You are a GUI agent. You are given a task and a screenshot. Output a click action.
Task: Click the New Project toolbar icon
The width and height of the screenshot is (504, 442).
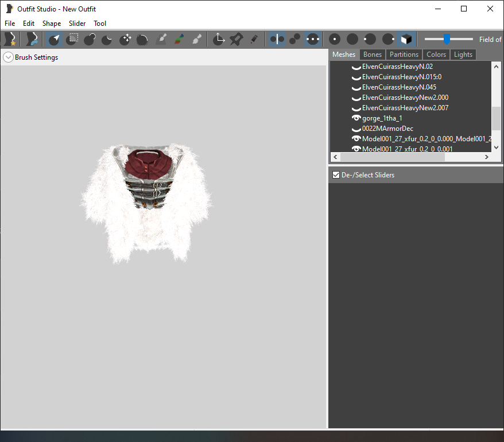coord(10,39)
